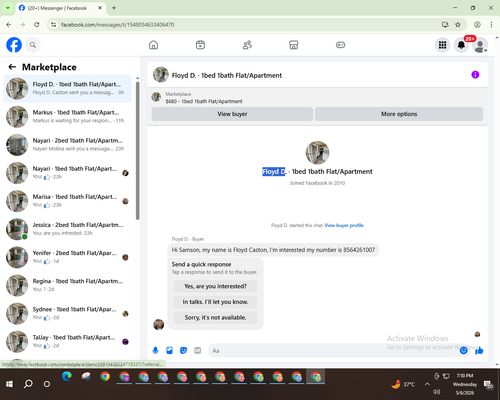This screenshot has height=400, width=500.
Task: Launch Microsoft Edge from taskbar
Action: tap(67, 377)
